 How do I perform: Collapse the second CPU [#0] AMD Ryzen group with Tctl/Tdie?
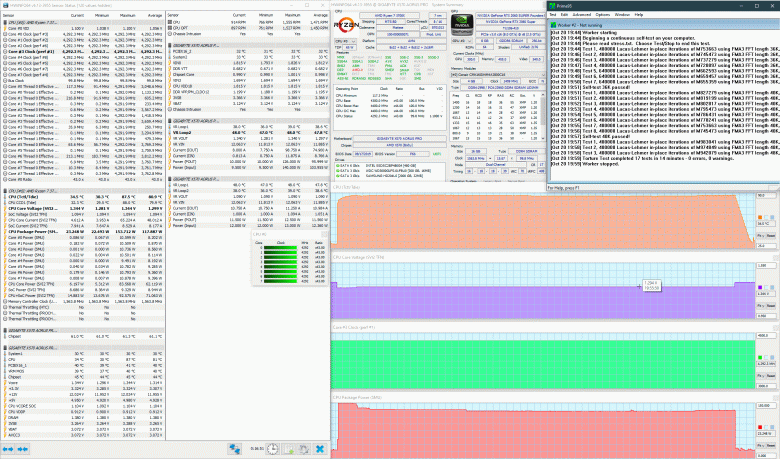click(x=82, y=191)
